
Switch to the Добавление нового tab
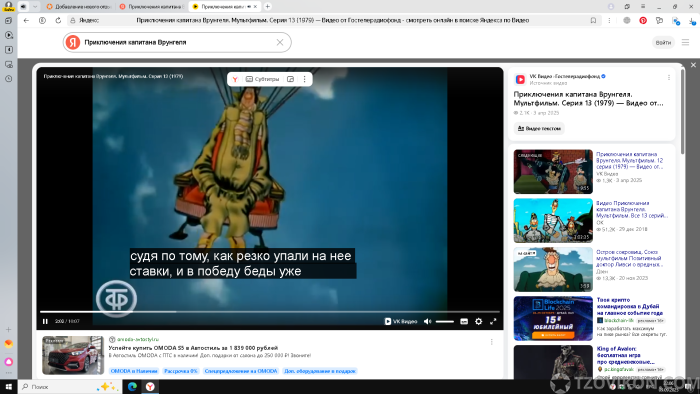(79, 7)
